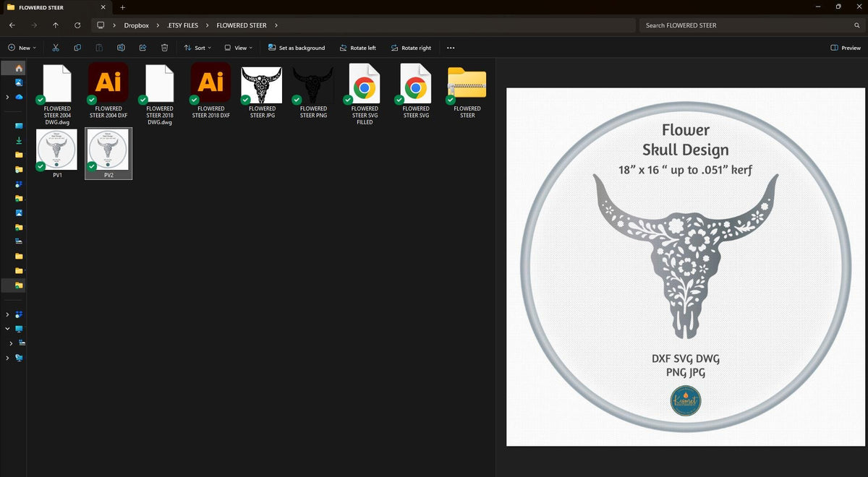Open the View dropdown menu
Screen dimensions: 868x477
tap(238, 48)
